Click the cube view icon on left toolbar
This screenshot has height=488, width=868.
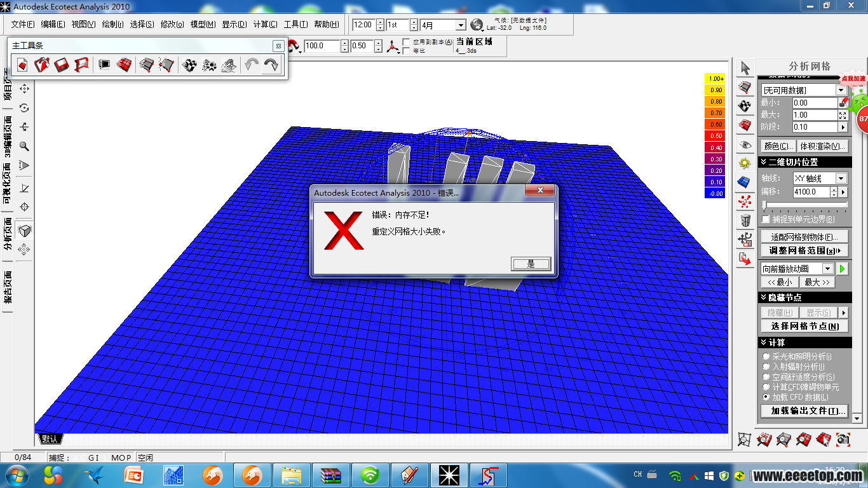pos(25,230)
